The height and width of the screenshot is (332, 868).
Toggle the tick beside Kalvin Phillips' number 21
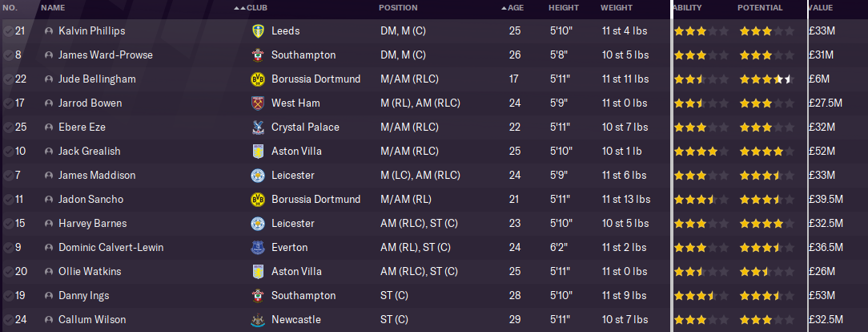point(7,31)
